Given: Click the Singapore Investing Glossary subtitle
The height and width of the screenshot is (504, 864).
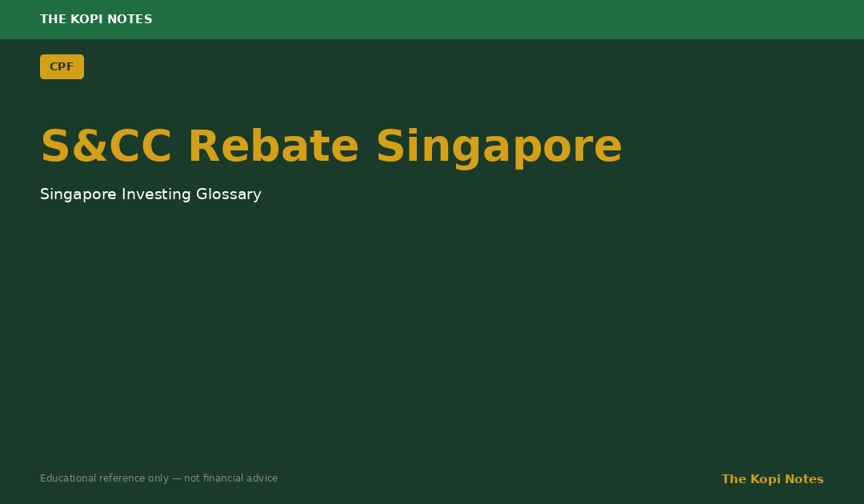Looking at the screenshot, I should tap(150, 194).
